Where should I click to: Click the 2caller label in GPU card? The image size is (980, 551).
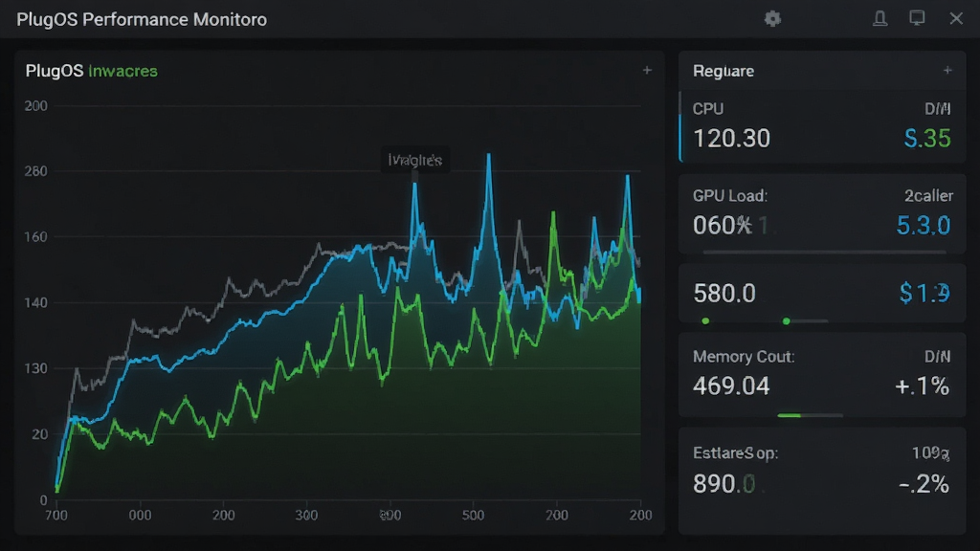pos(928,195)
